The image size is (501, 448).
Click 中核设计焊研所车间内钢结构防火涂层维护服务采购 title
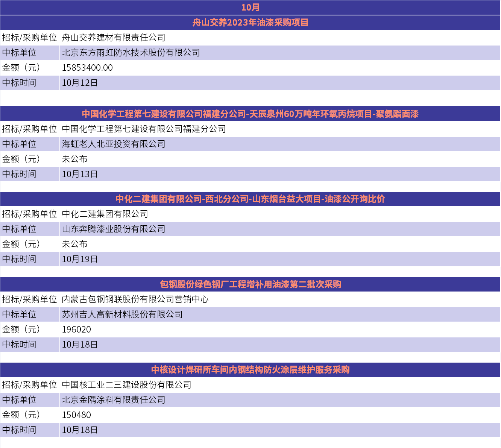(250, 370)
